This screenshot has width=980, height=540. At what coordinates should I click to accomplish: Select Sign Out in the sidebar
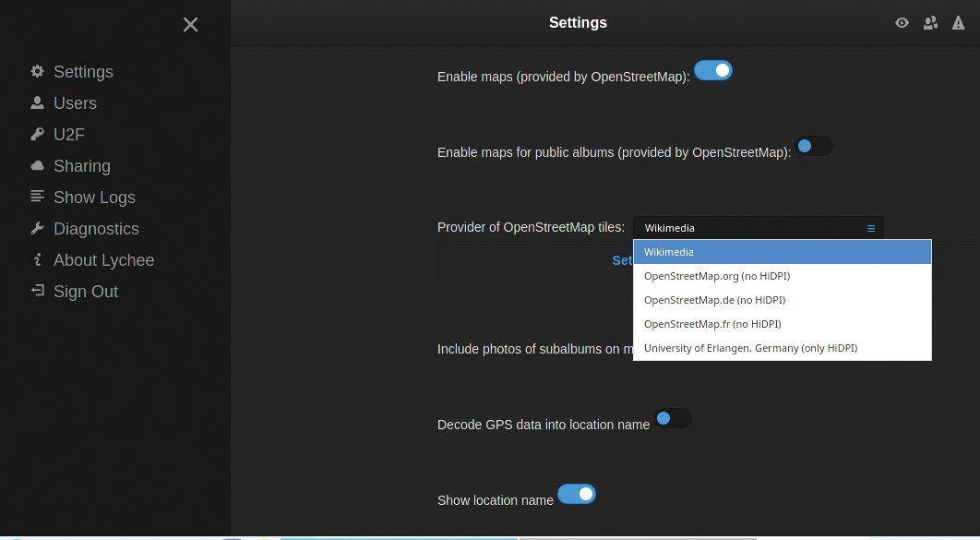pyautogui.click(x=86, y=292)
